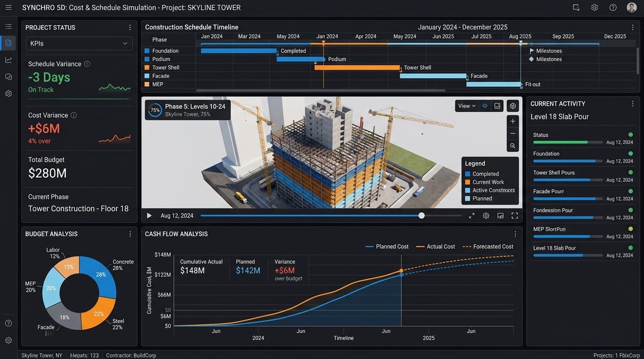The height and width of the screenshot is (359, 644).
Task: Click the expand arrows icon in playback bar
Action: [472, 215]
